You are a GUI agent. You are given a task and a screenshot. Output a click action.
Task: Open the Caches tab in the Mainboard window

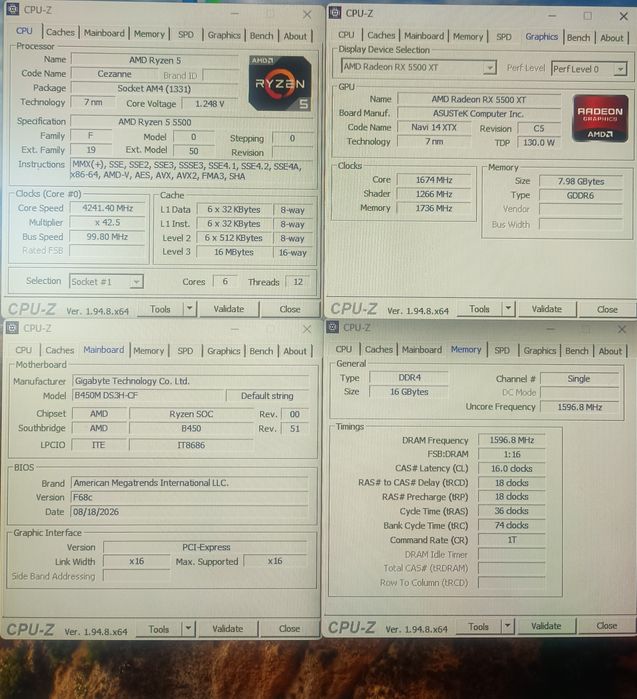(60, 350)
